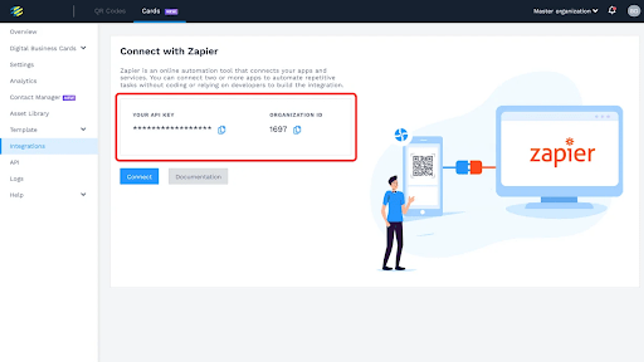Viewport: 644px width, 362px height.
Task: Copy the Organization ID with its copy icon
Action: [297, 130]
